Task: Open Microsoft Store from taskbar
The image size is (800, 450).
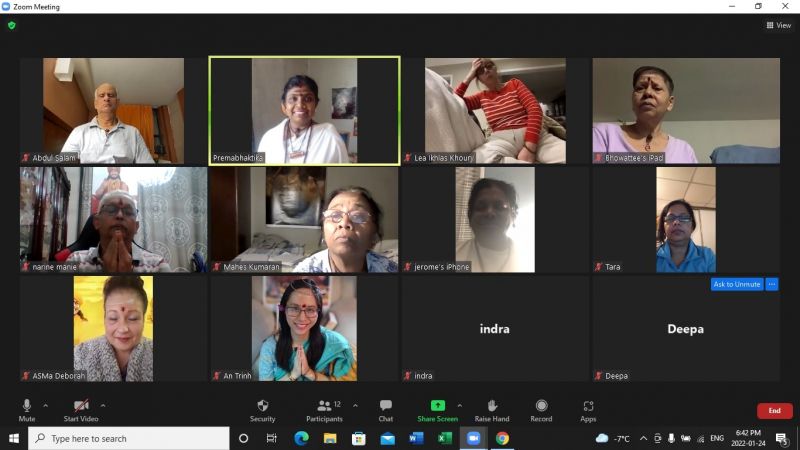Action: 359,438
